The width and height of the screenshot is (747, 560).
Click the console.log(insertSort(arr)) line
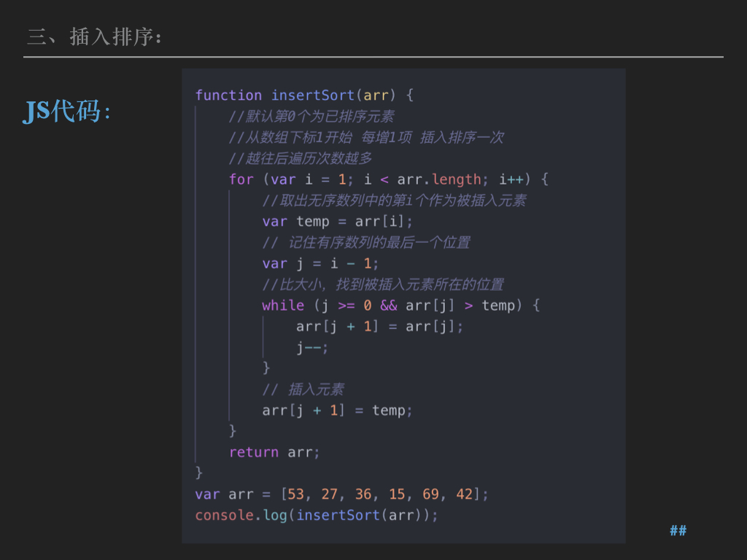click(317, 516)
